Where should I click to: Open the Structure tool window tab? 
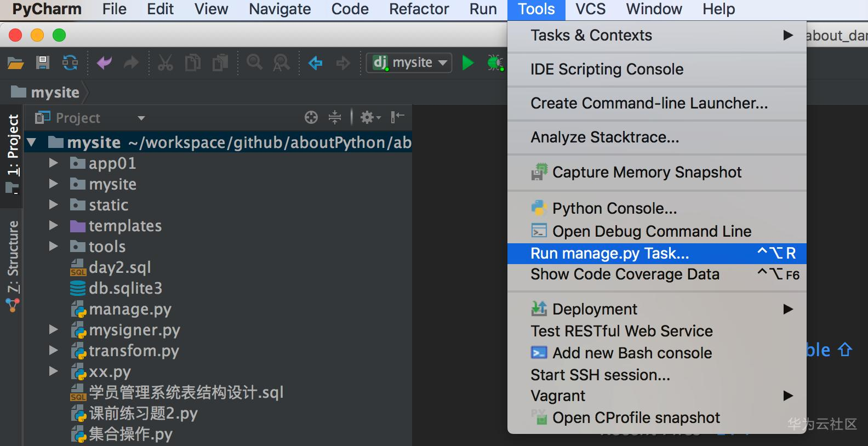pyautogui.click(x=13, y=258)
